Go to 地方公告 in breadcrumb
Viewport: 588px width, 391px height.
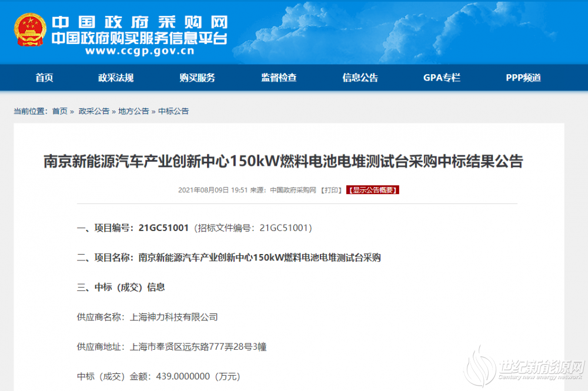pos(133,111)
